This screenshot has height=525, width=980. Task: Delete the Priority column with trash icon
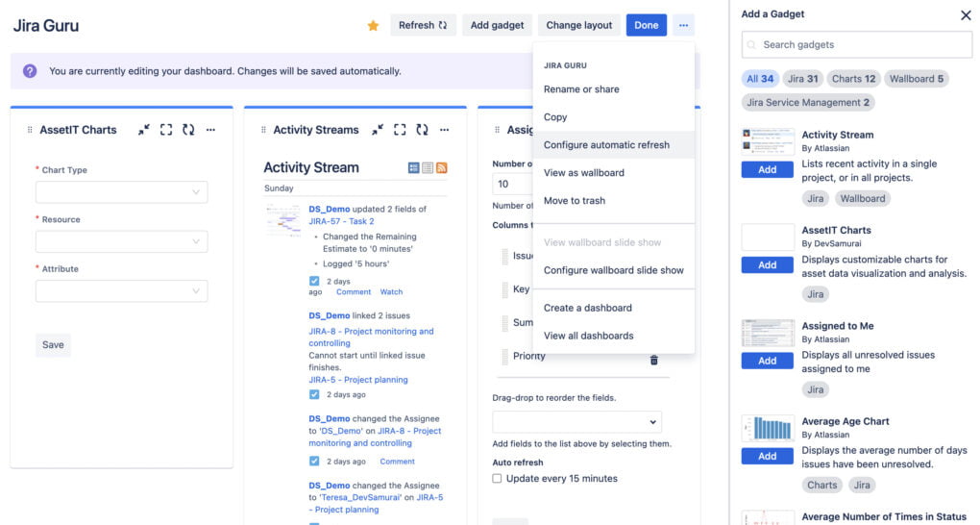(653, 360)
